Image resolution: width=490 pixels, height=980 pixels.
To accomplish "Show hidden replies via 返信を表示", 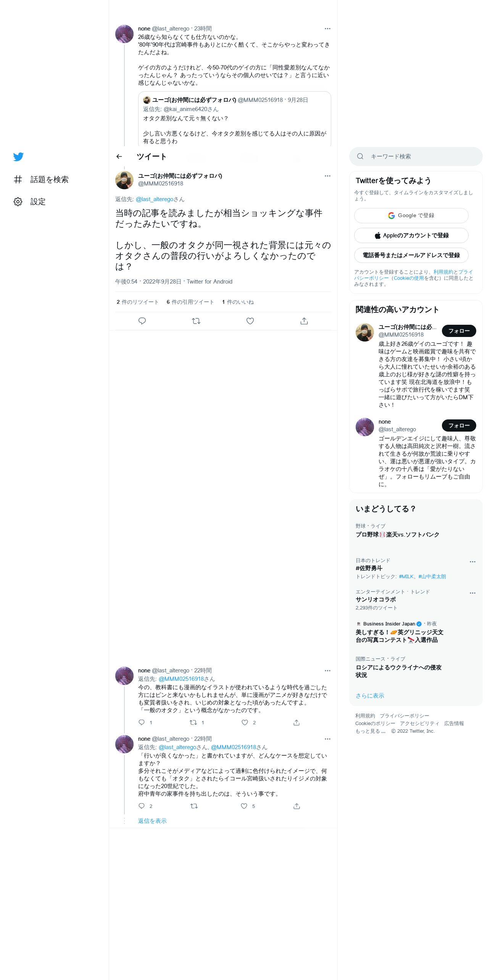I will click(152, 821).
